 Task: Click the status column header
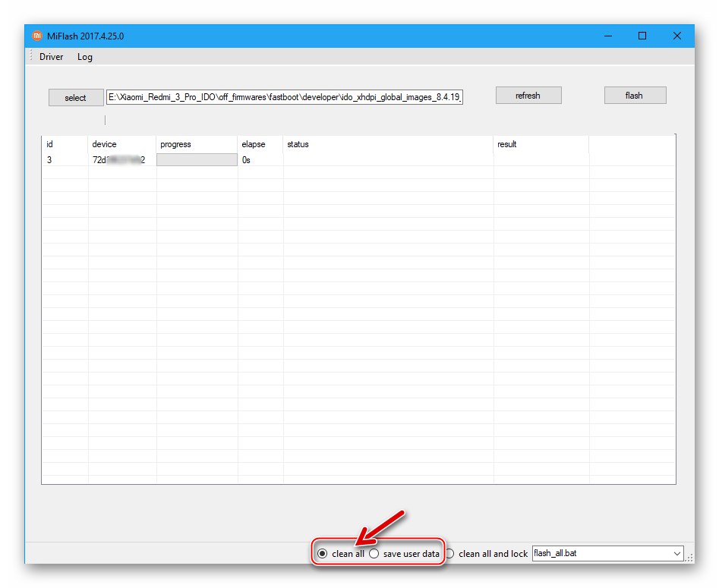[389, 144]
